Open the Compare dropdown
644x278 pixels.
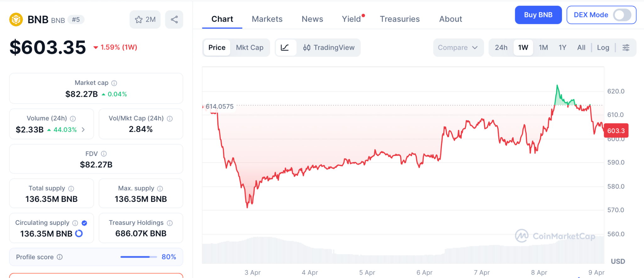click(x=458, y=47)
